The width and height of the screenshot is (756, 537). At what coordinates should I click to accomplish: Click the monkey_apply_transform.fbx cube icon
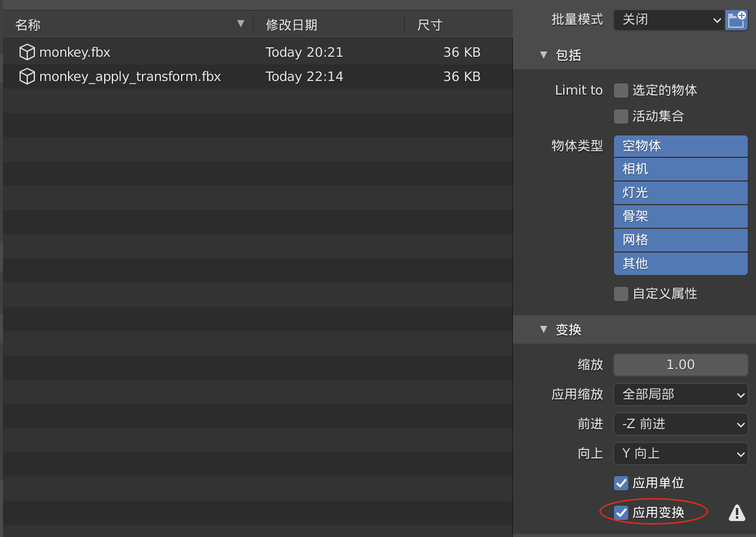pos(27,77)
